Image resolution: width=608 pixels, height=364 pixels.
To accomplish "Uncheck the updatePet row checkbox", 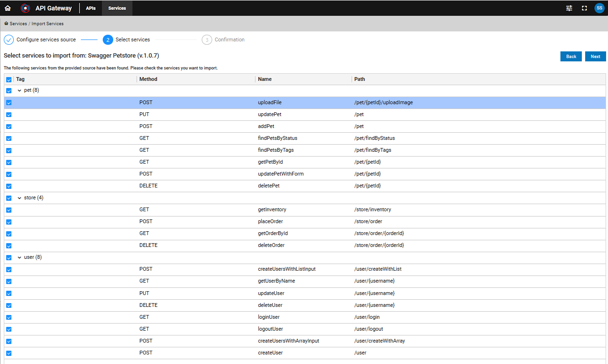I will pyautogui.click(x=9, y=115).
